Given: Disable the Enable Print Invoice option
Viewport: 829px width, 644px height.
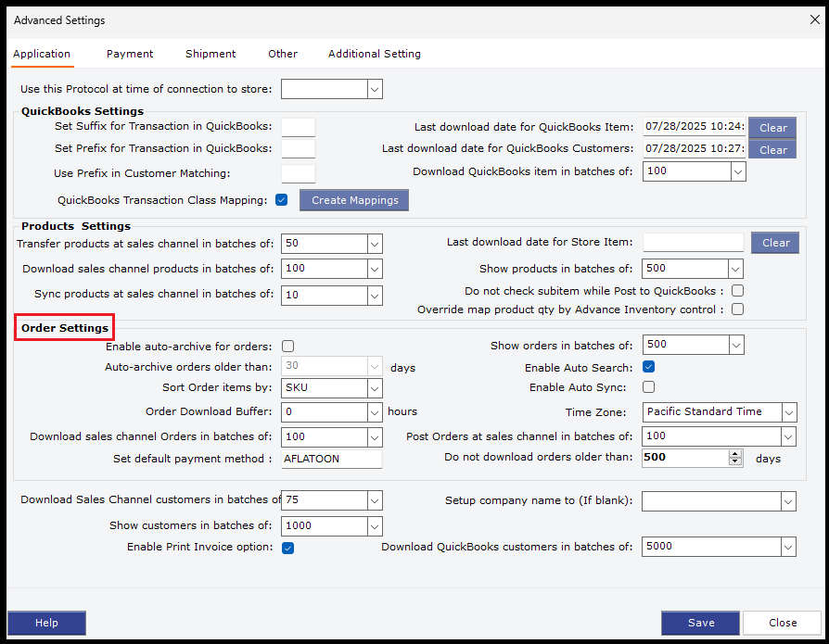Looking at the screenshot, I should click(287, 548).
